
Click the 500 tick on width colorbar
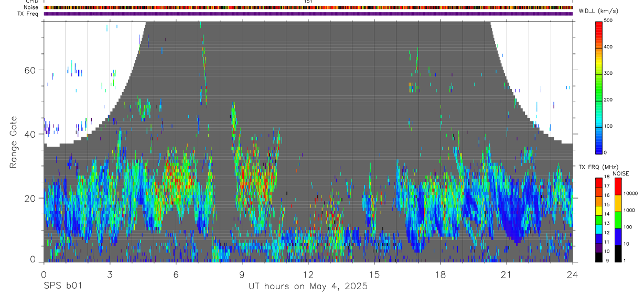click(608, 20)
